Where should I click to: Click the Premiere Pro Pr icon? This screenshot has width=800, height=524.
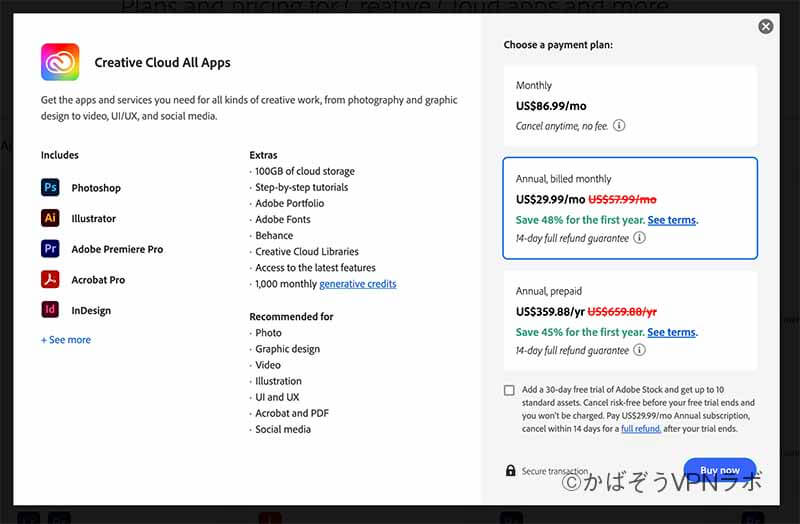tap(50, 248)
